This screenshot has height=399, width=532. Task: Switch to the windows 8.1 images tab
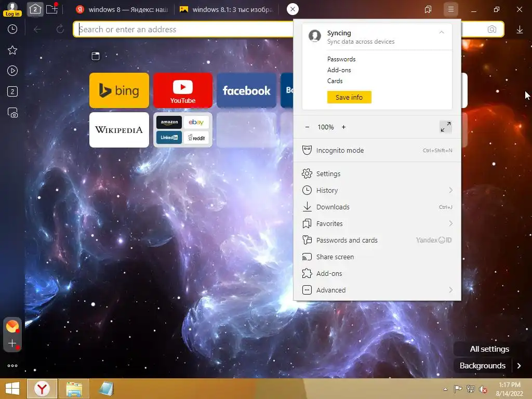pos(226,9)
